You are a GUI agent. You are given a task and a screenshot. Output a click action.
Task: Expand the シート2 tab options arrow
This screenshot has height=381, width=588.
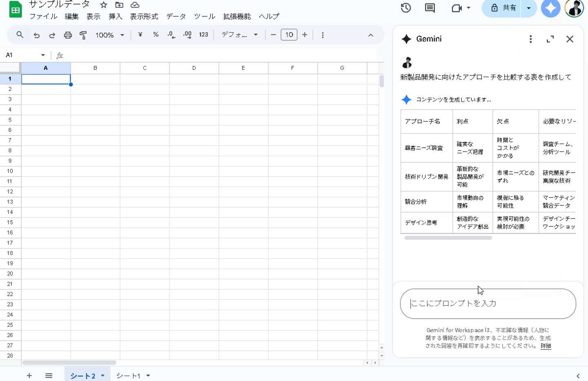pyautogui.click(x=103, y=376)
